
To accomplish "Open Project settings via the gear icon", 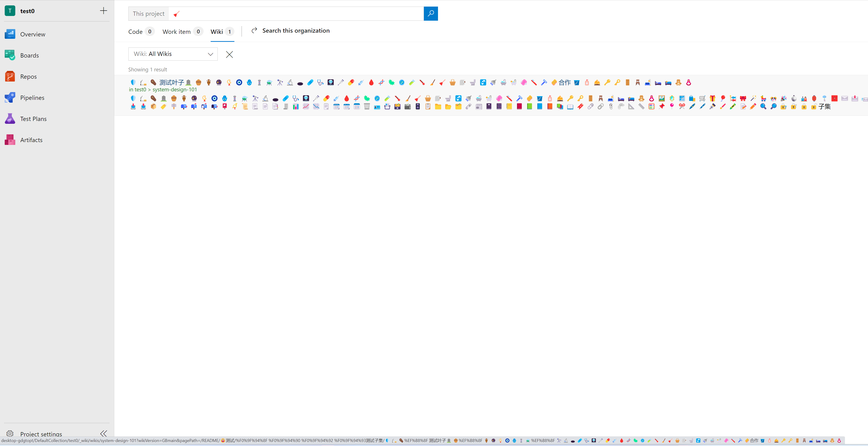I will click(x=10, y=434).
